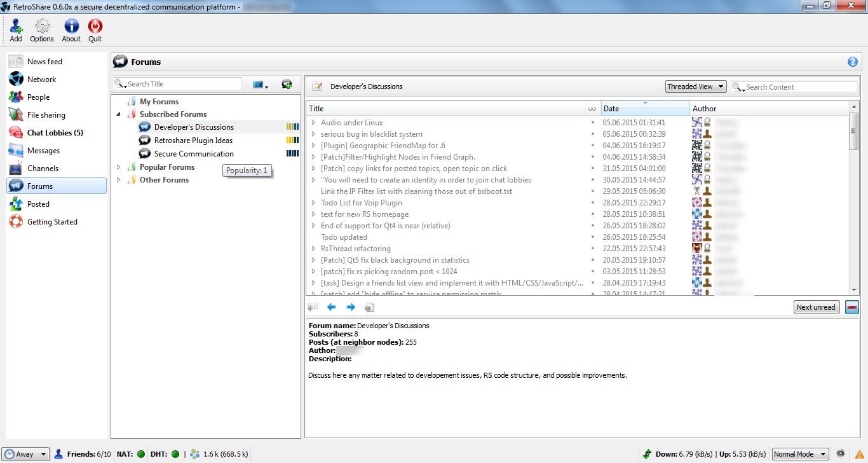Toggle the red expand/collapse message pane button

point(851,307)
